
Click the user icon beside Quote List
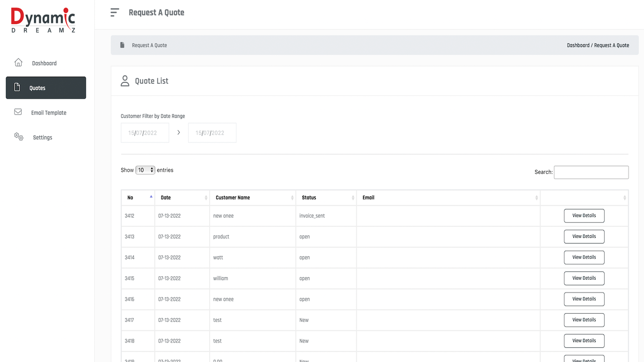[125, 81]
